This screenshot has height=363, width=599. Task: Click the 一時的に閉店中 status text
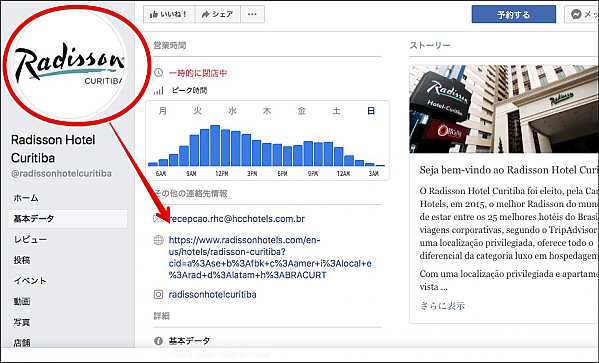pyautogui.click(x=198, y=73)
